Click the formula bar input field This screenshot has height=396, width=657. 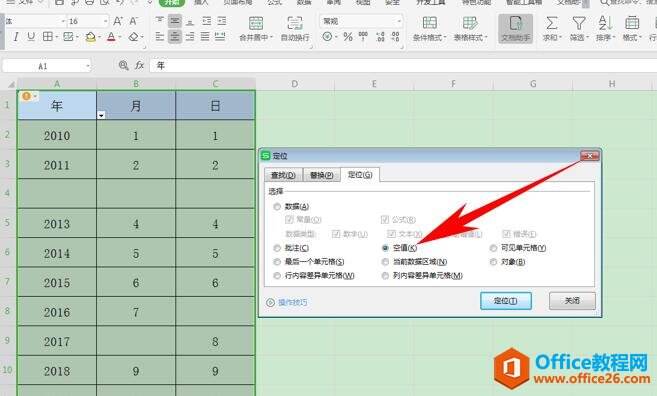(402, 65)
